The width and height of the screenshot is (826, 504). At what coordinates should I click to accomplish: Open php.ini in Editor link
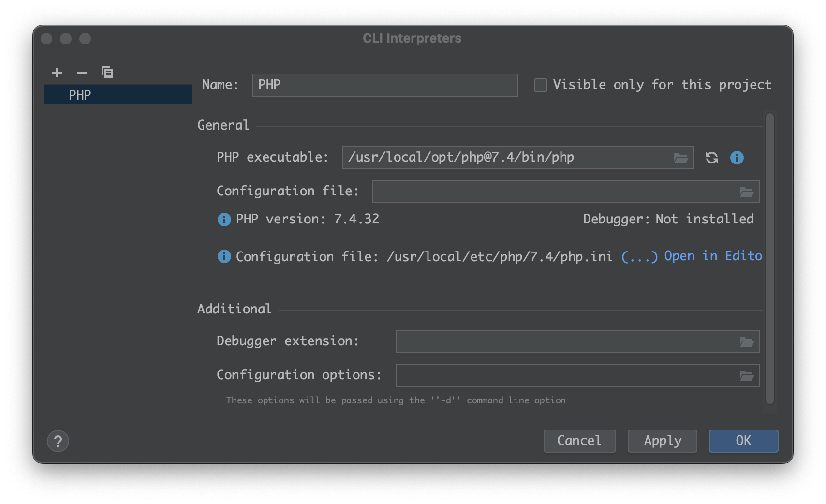(x=713, y=256)
